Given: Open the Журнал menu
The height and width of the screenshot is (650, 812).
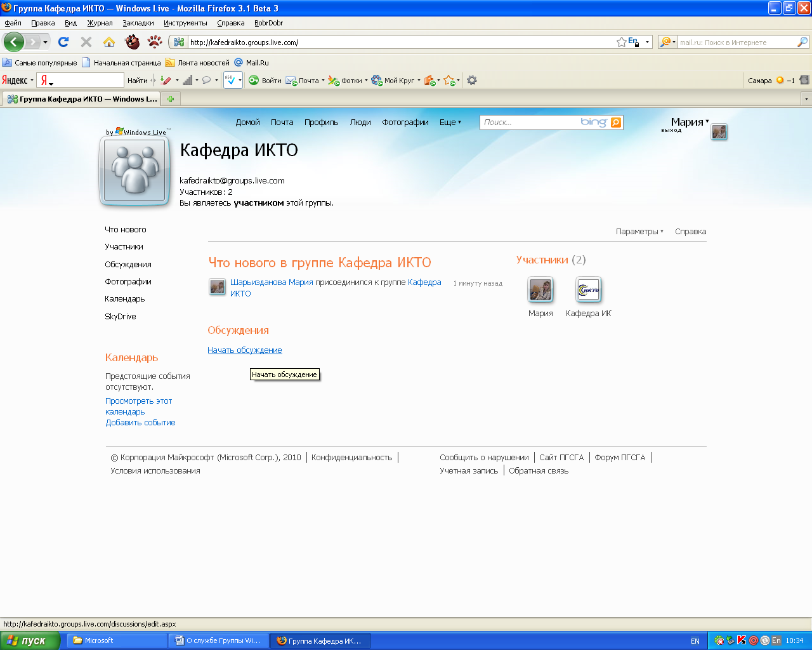Looking at the screenshot, I should 100,23.
